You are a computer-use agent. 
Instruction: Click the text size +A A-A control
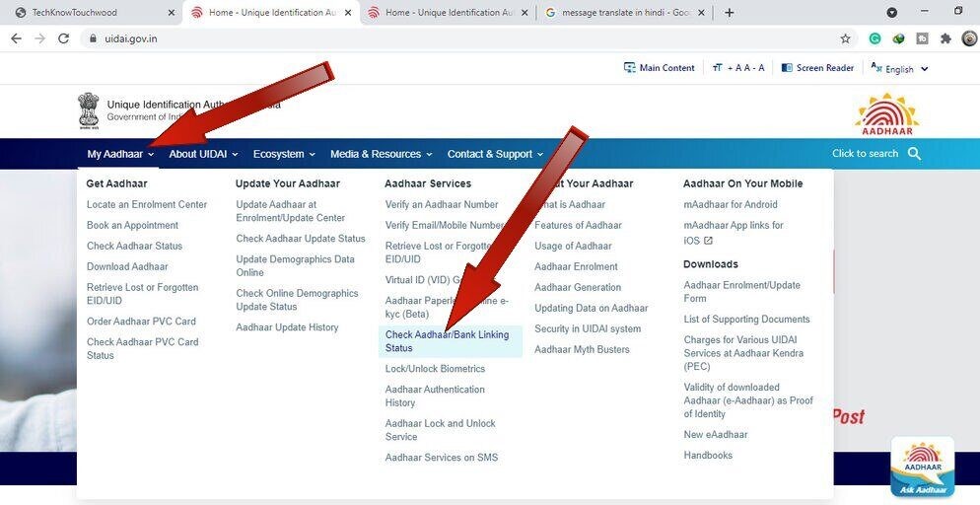[x=738, y=67]
